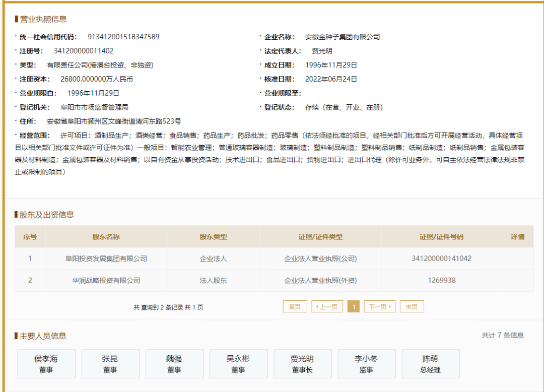Open personnel card 张昆 董事
Screen dimensions: 544x392
[x=111, y=364]
